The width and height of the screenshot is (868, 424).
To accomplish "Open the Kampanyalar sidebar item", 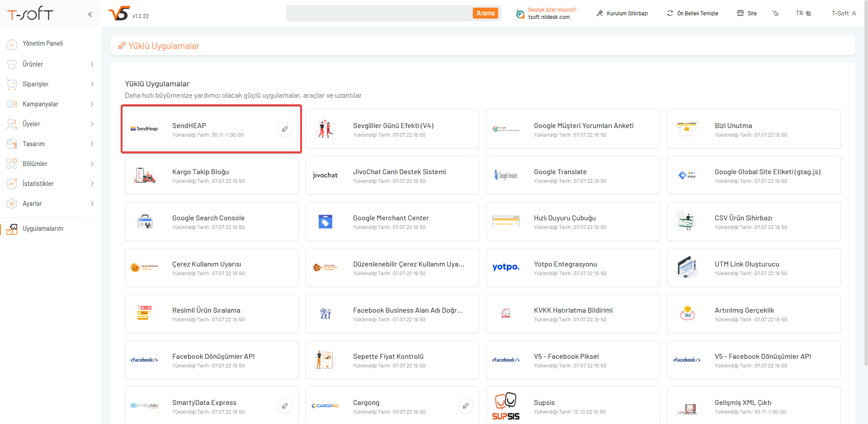I will point(51,104).
